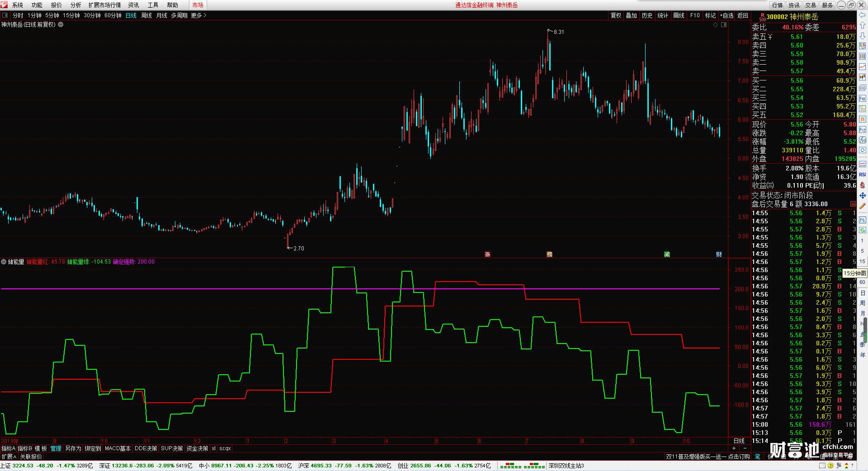Screen dimensions: 868x471
Task: Switch chart to 分时 period
Action: (18, 15)
